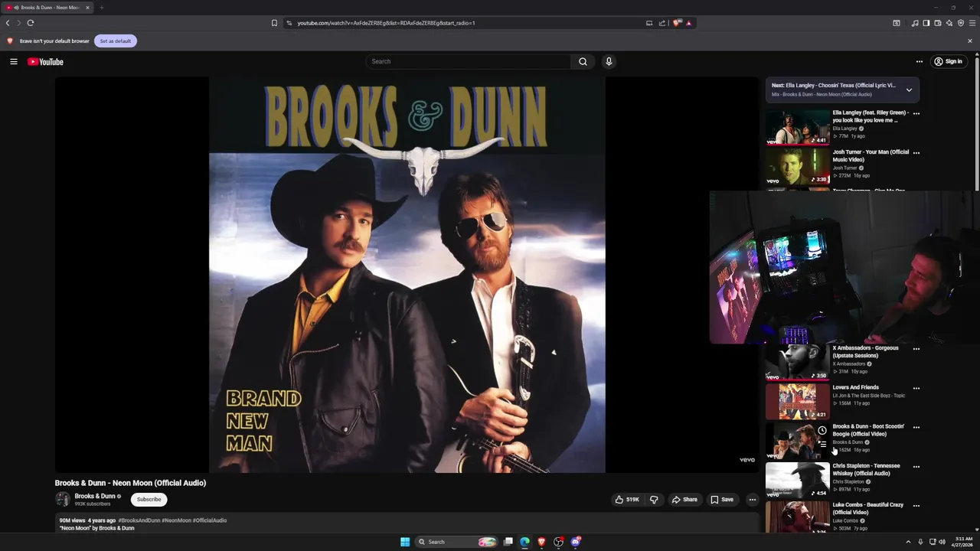Toggle the browser sidebar panel icon
Viewport: 980px width, 551px height.
coord(926,23)
